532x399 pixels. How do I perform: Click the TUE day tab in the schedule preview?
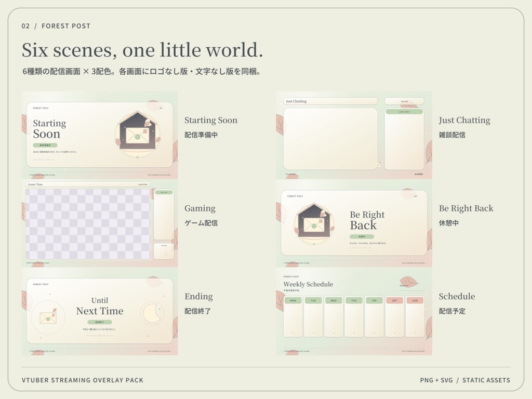313,301
